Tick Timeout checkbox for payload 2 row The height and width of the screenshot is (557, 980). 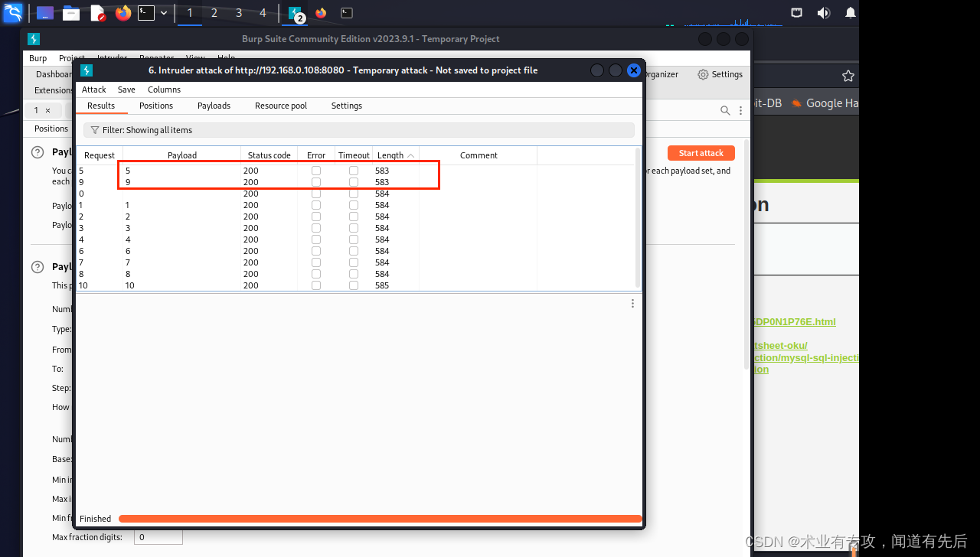[354, 217]
